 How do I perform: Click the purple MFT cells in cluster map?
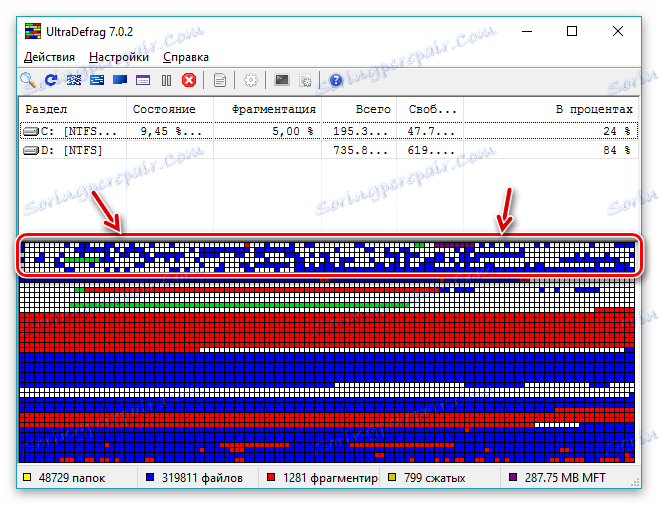(x=454, y=244)
